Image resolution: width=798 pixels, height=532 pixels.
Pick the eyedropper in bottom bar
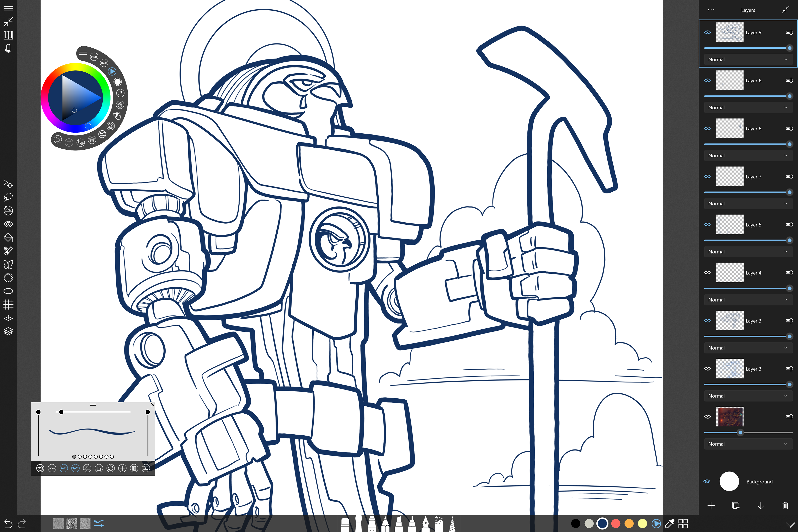tap(669, 523)
